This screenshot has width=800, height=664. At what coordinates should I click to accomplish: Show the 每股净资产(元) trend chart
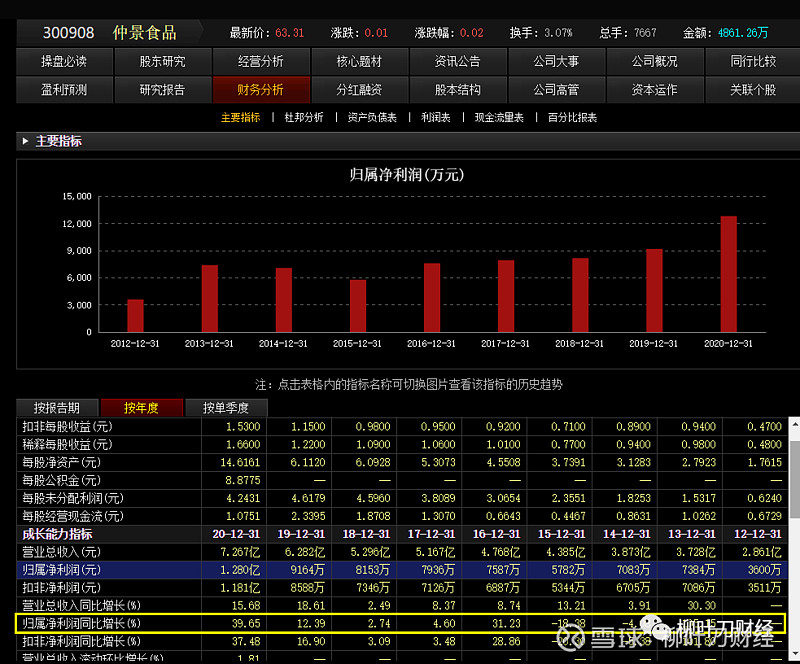[62, 462]
